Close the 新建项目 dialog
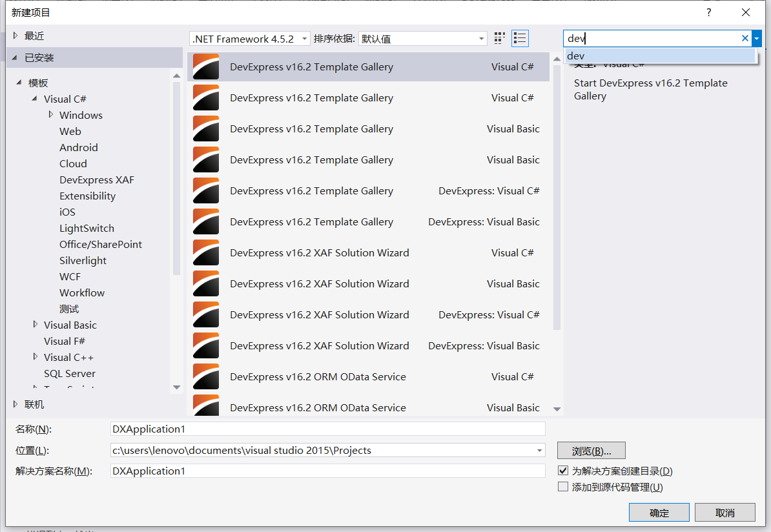Viewport: 771px width, 532px height. (745, 12)
